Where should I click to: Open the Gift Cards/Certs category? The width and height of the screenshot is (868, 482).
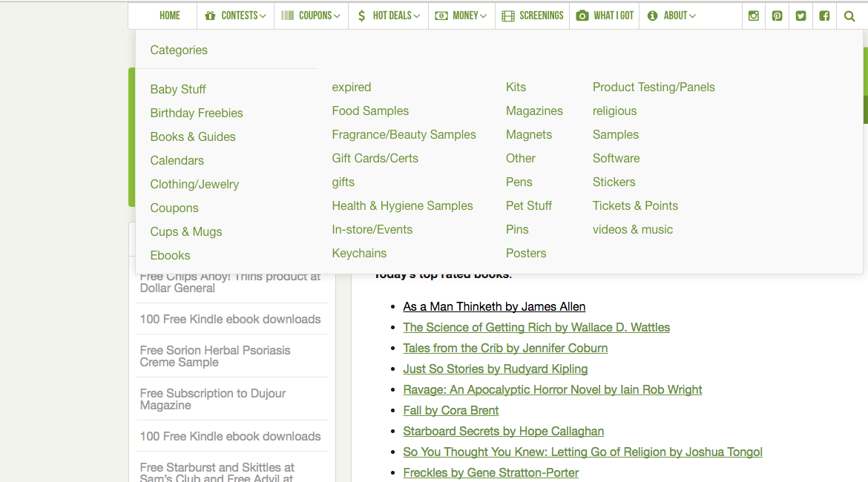pyautogui.click(x=375, y=158)
